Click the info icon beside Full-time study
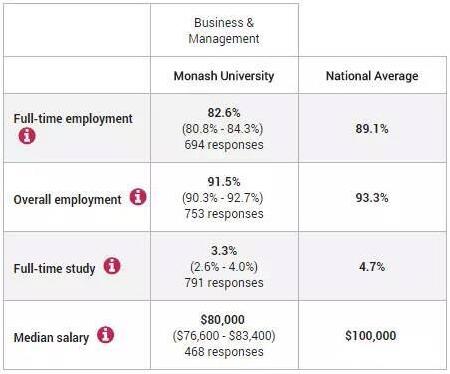The width and height of the screenshot is (450, 374). click(x=112, y=266)
